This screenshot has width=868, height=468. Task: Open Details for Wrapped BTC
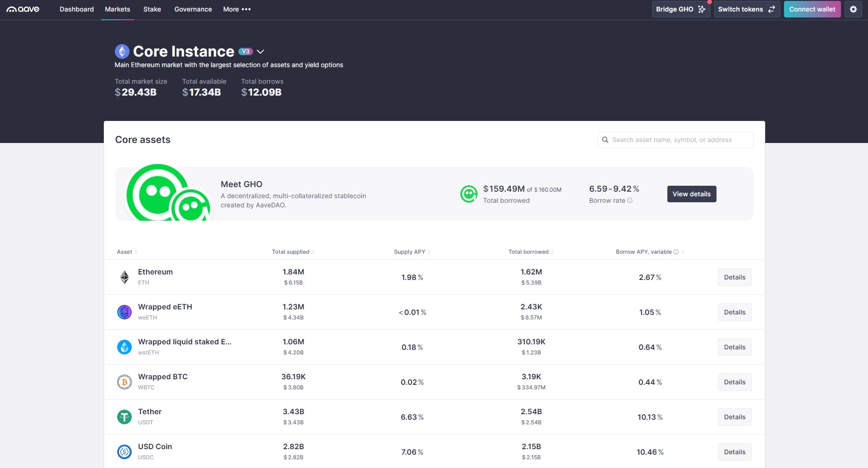pyautogui.click(x=734, y=382)
